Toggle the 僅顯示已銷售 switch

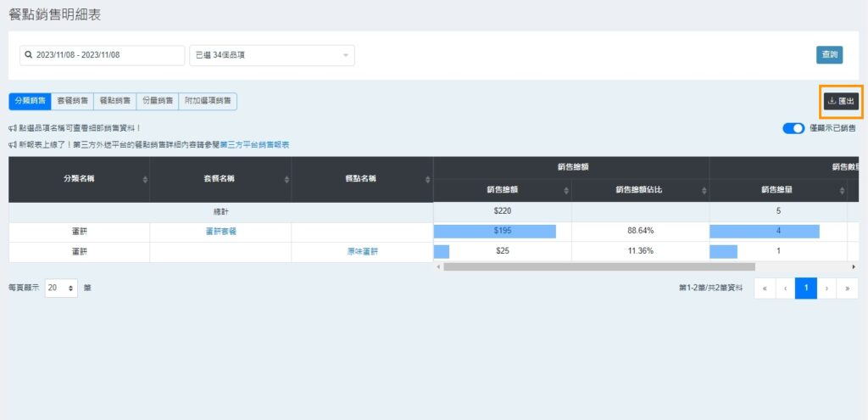[x=793, y=128]
